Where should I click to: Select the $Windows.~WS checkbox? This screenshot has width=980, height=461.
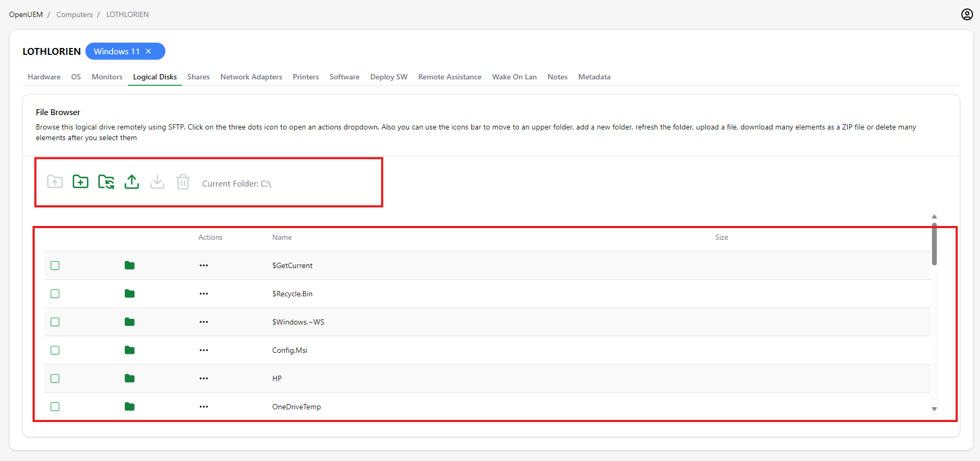(55, 322)
